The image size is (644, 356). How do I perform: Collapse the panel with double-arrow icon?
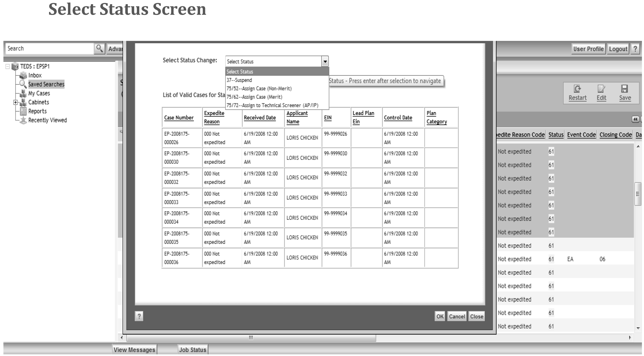[x=635, y=119]
